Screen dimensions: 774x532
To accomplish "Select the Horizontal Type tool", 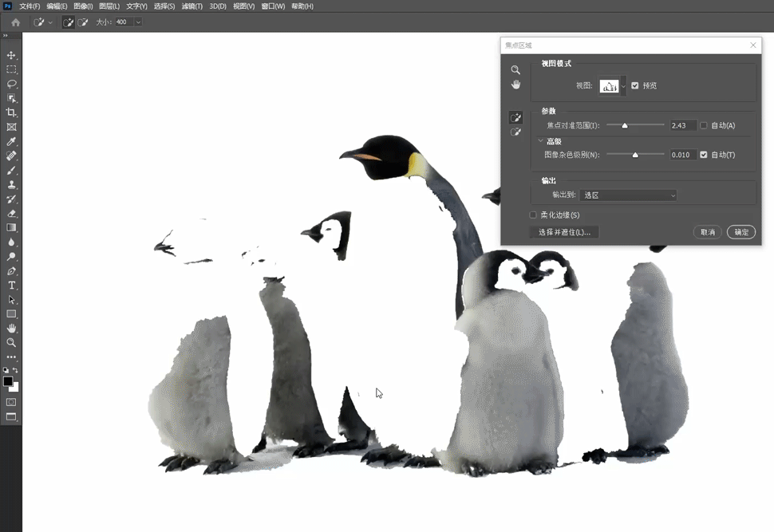I will pos(11,286).
